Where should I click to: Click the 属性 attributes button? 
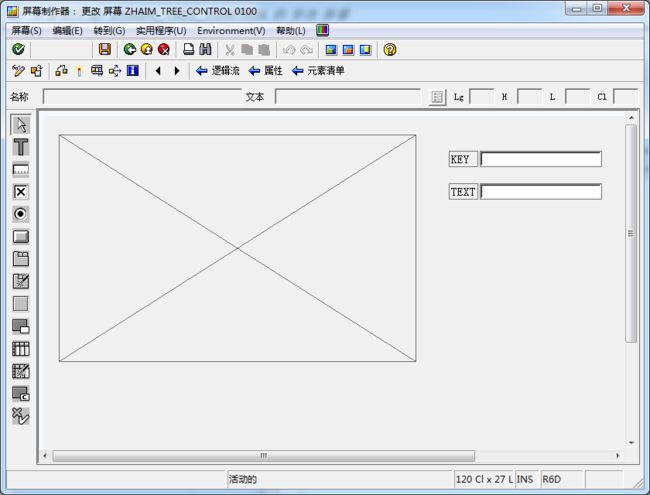tap(266, 71)
